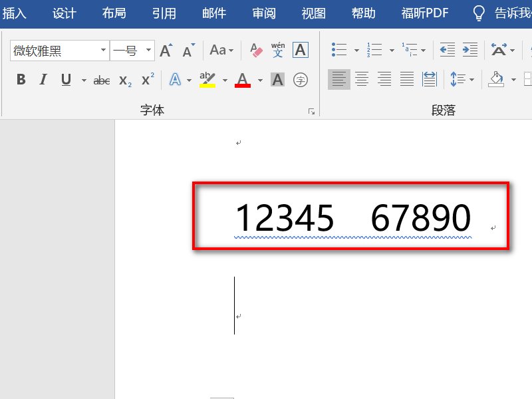
Task: Switch to the 审阅 ribbon tab
Action: pyautogui.click(x=263, y=12)
